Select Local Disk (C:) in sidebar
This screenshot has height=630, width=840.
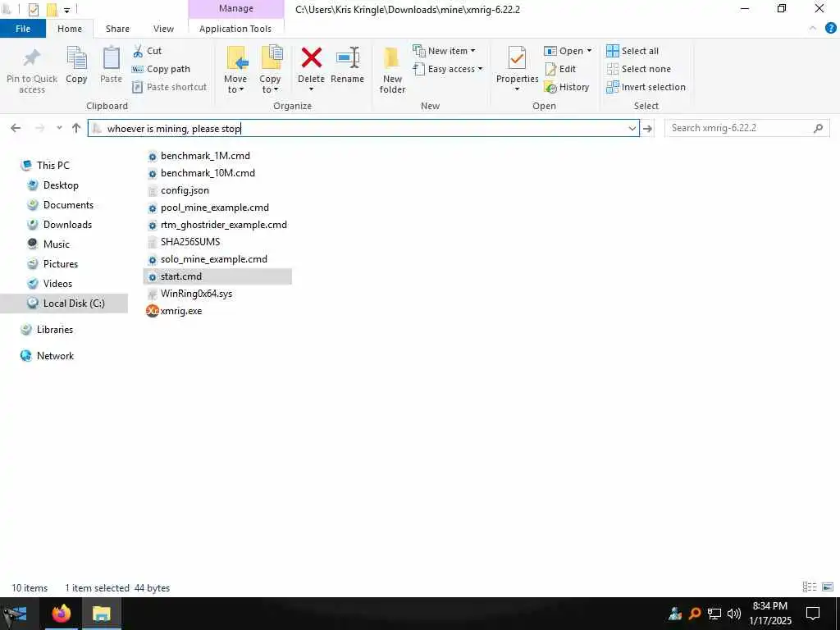[74, 304]
